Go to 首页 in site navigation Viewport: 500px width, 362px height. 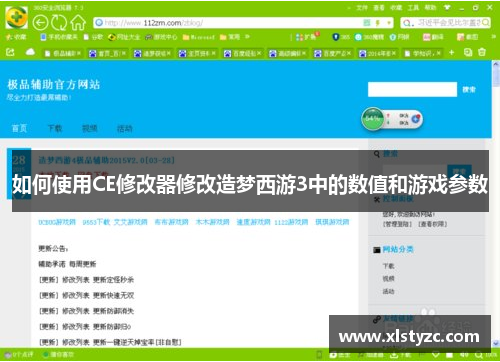coord(19,128)
